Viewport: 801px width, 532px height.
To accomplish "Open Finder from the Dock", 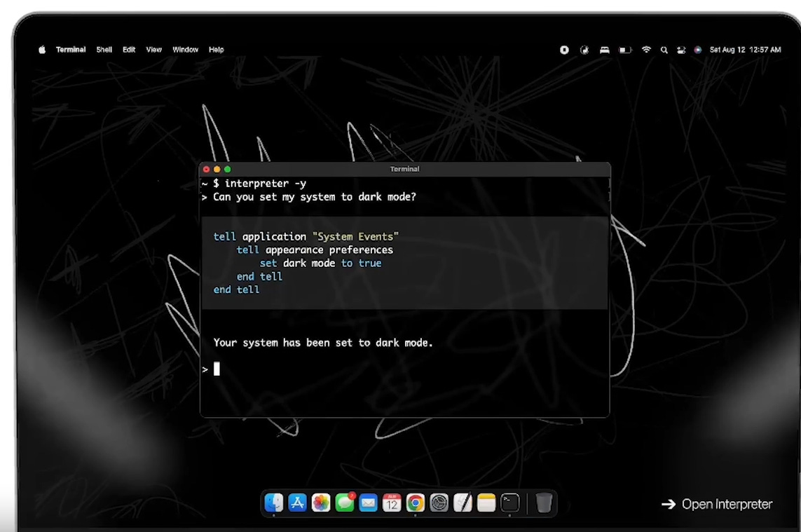I will (274, 503).
